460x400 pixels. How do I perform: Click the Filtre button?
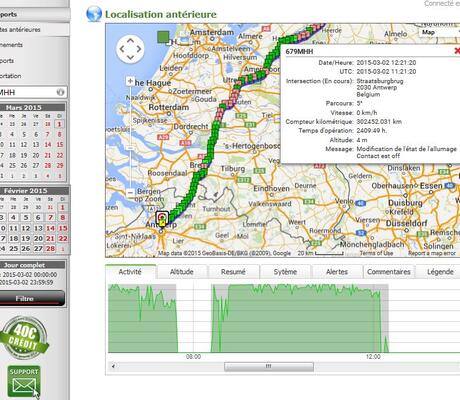pos(32,298)
